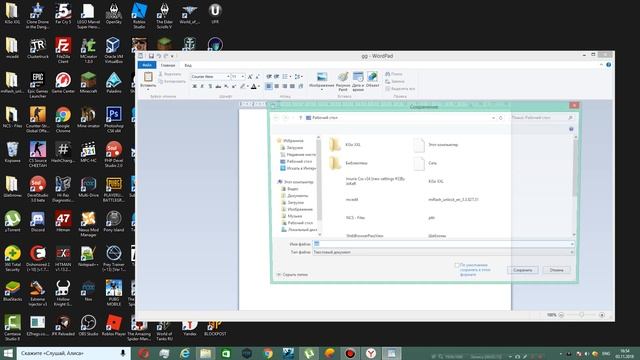Screen dimensions: 640x360
Task: Open the bullet list dropdown arrow
Action: point(290,76)
